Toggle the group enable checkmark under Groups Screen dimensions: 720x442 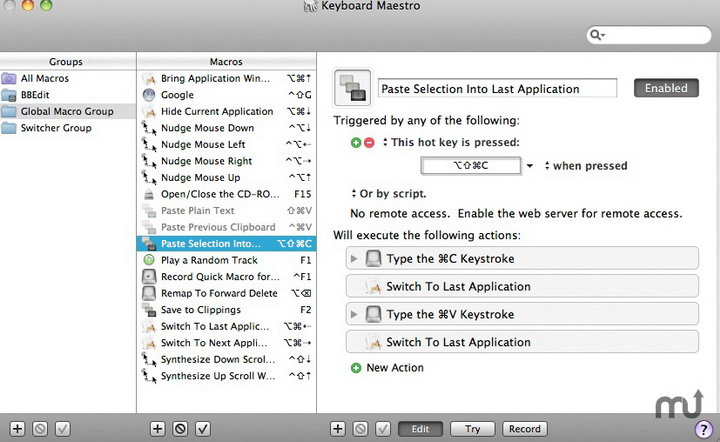tap(62, 429)
